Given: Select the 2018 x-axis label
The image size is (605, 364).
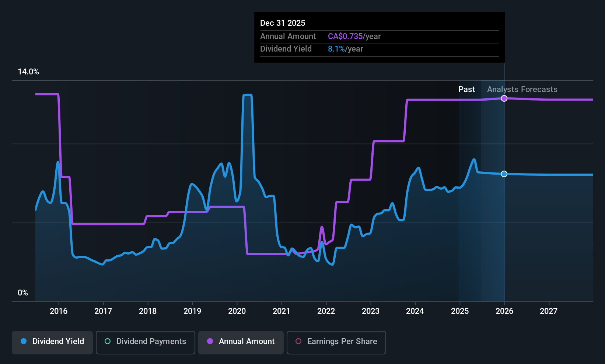Looking at the screenshot, I should click(x=148, y=311).
